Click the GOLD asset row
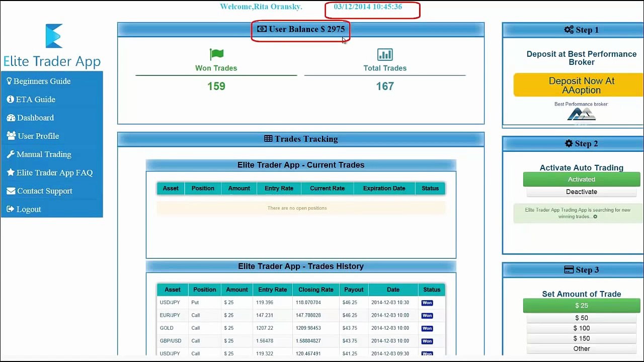Screen dimensions: 644x362 [x=167, y=328]
